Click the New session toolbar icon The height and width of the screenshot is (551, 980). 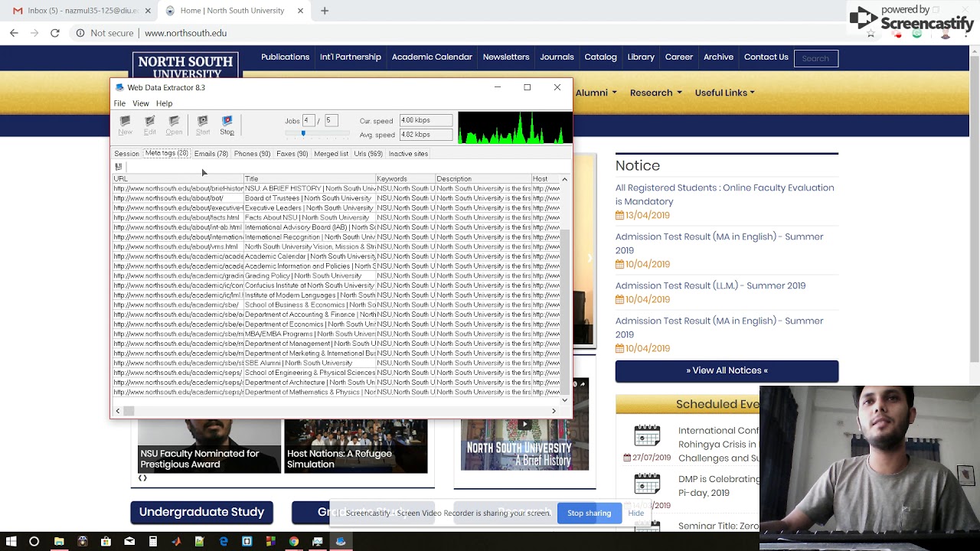125,126
